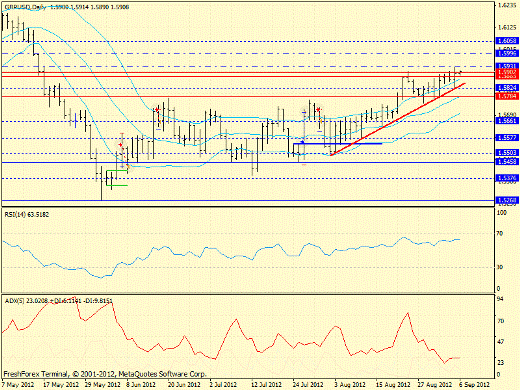
Task: Select the 1.5661 price level label
Action: [x=507, y=121]
